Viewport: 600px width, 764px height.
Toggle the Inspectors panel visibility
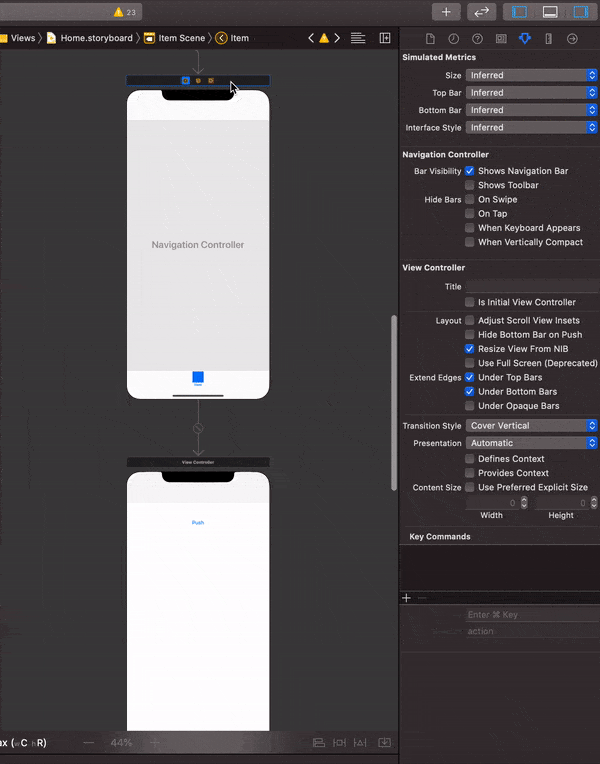(x=581, y=12)
